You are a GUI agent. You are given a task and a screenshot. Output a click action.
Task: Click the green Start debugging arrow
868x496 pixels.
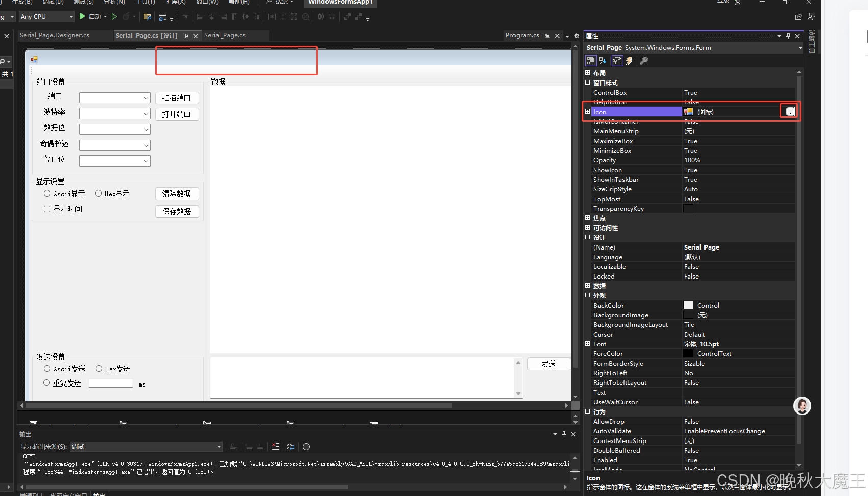click(82, 16)
